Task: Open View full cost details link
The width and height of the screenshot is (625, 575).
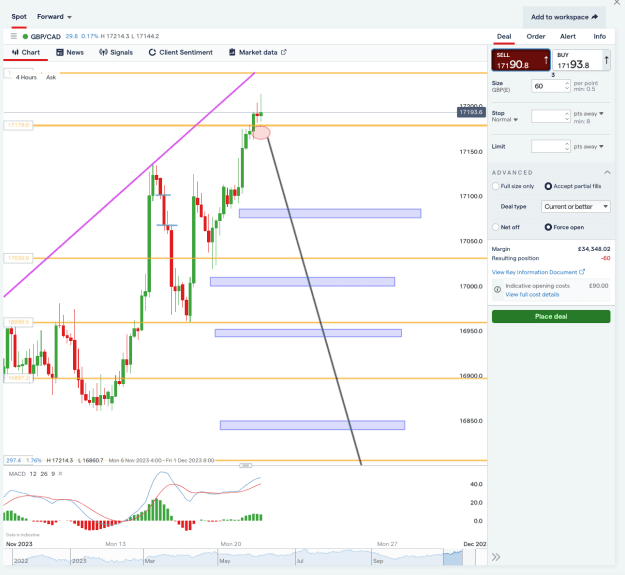Action: 532,294
